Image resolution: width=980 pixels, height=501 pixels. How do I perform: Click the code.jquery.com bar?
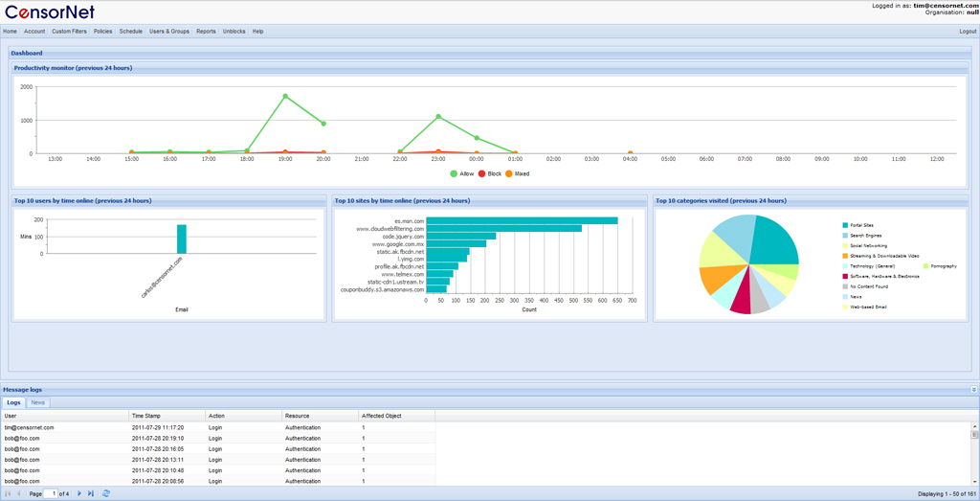(461, 236)
